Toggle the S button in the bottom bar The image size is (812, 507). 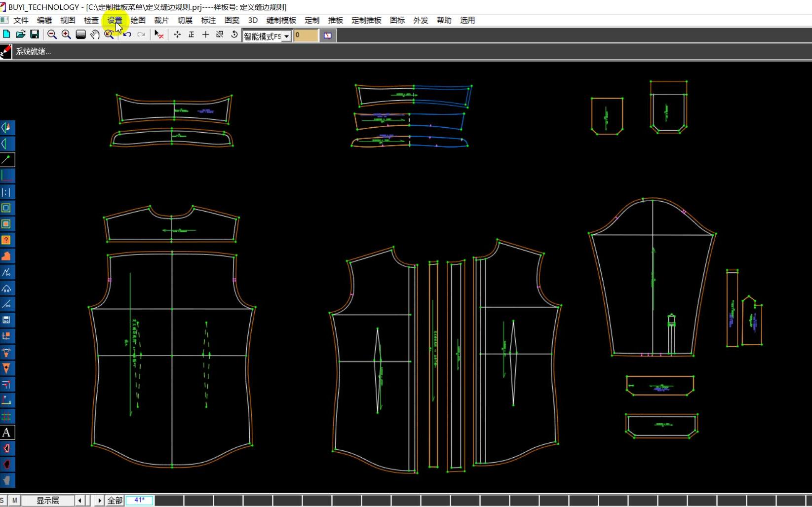2,501
